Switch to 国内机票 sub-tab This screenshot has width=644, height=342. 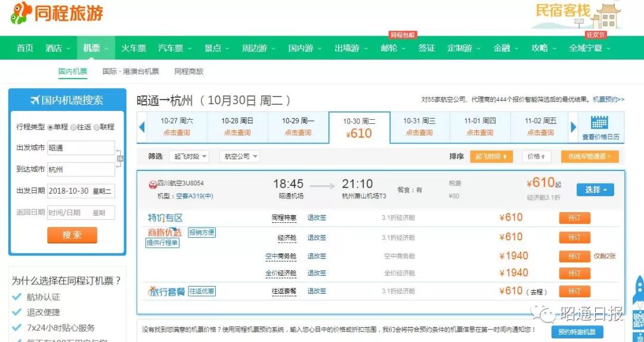point(73,71)
